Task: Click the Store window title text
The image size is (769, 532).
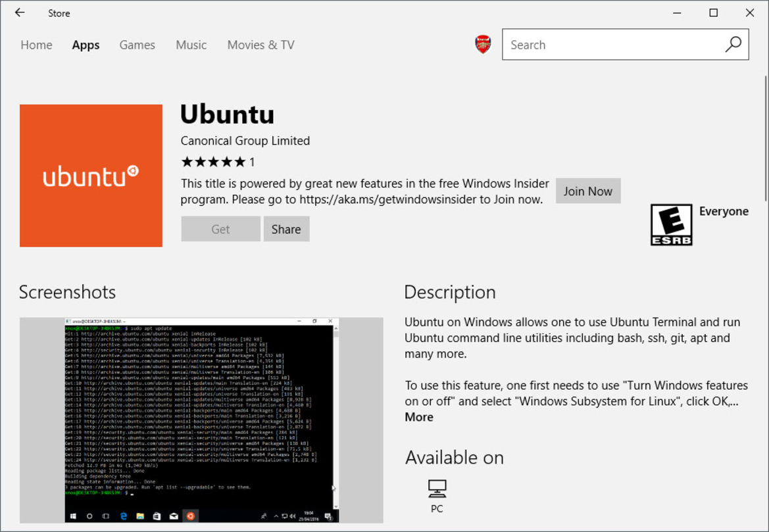Action: (x=59, y=13)
